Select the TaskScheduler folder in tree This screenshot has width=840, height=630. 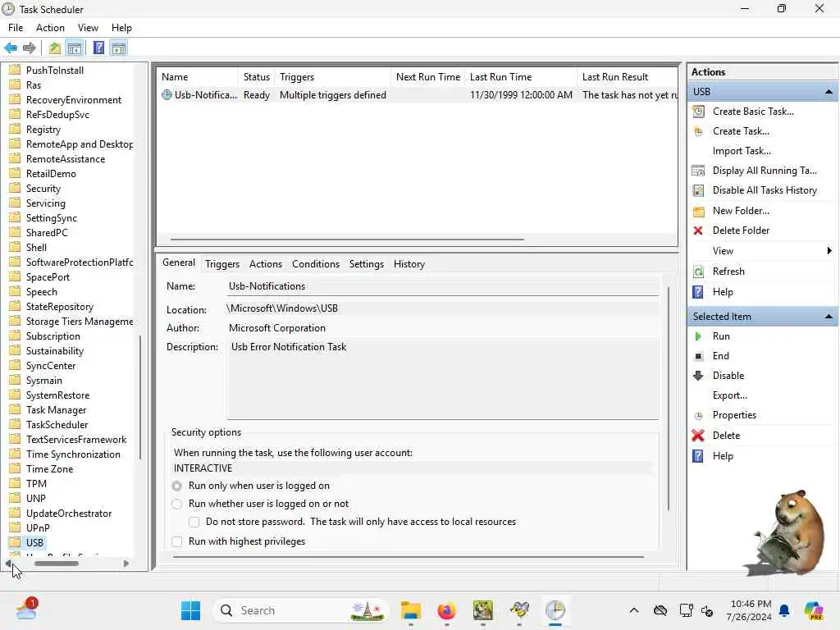(57, 425)
